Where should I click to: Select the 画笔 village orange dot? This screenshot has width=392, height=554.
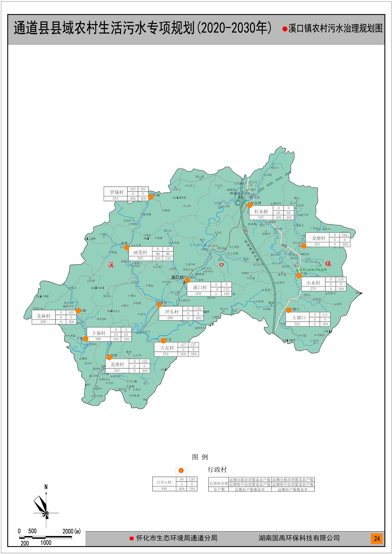click(x=127, y=247)
